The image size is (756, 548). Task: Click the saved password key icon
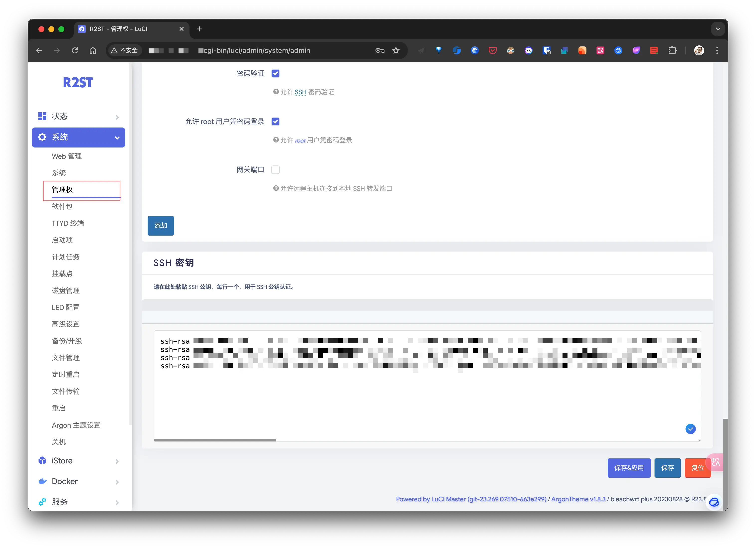click(380, 50)
